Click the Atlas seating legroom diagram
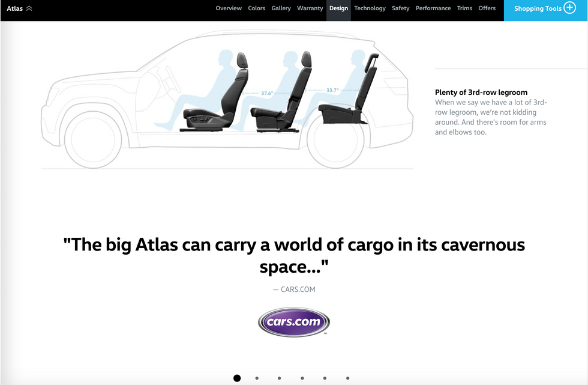The width and height of the screenshot is (588, 385). pos(227,100)
